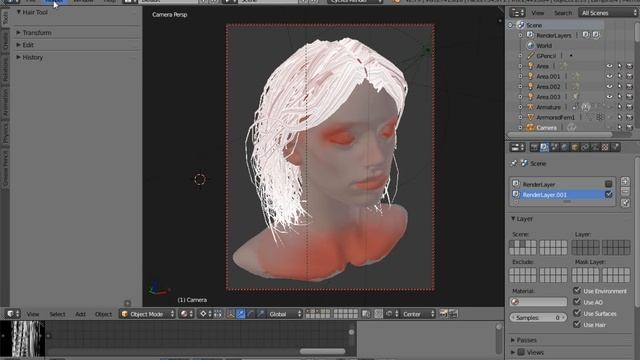
Task: Click the OpenGL render image icon
Action: [443, 314]
